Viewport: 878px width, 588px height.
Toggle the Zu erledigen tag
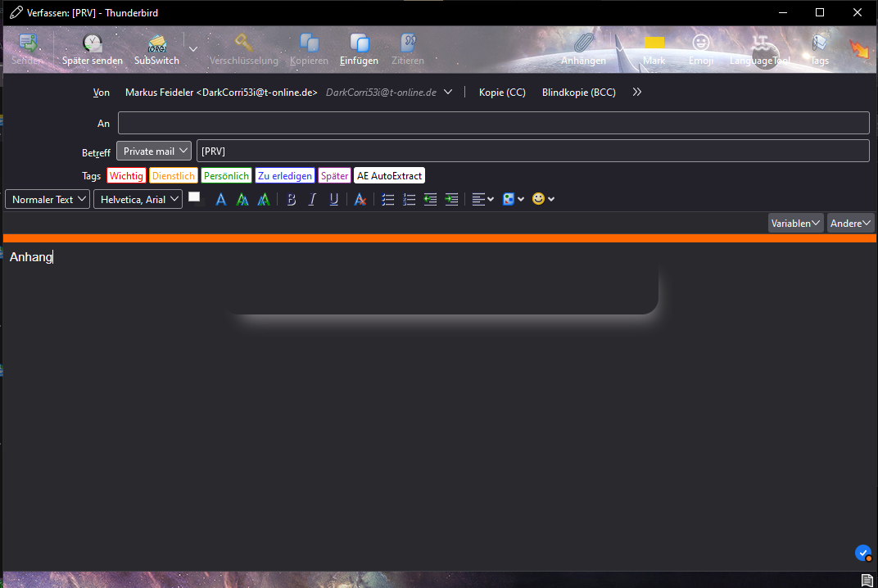[284, 176]
